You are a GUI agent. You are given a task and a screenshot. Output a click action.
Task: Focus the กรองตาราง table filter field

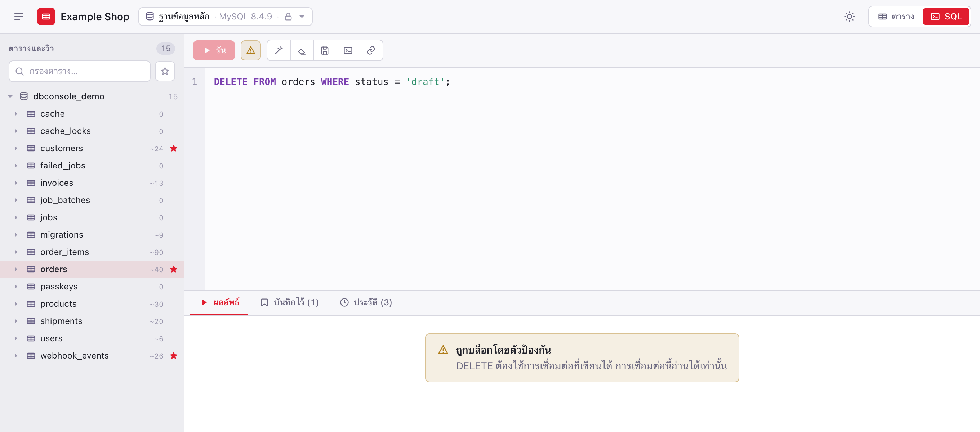pyautogui.click(x=80, y=71)
